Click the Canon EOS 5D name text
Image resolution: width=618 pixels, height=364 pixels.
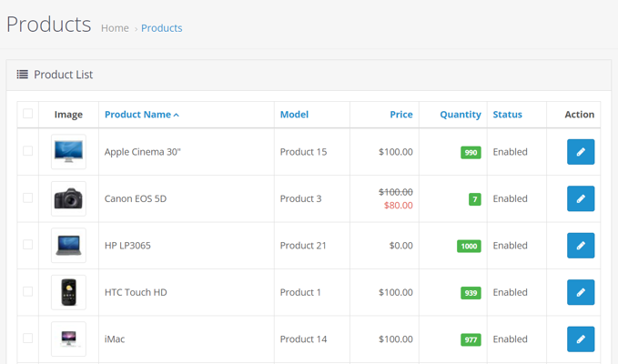[x=136, y=198]
